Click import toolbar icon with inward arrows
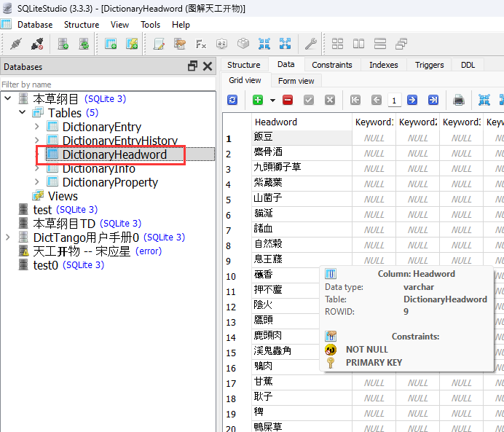 click(264, 44)
